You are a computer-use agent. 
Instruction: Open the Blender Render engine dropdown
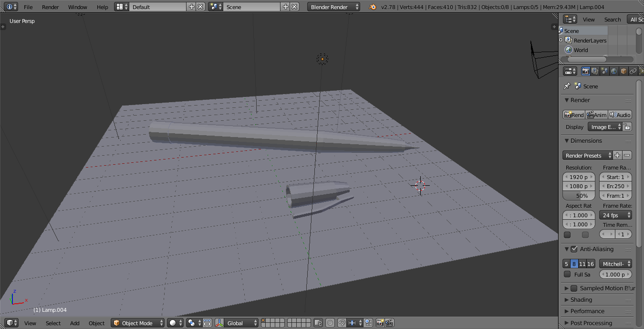click(334, 7)
